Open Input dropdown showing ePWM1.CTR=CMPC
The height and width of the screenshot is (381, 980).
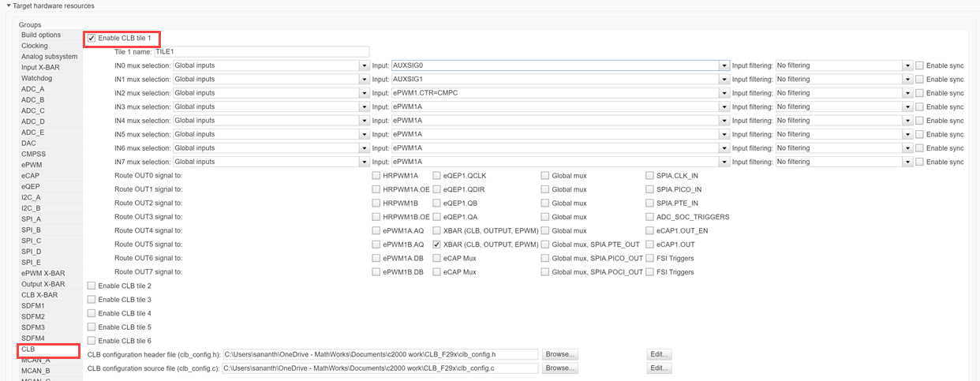(x=724, y=93)
